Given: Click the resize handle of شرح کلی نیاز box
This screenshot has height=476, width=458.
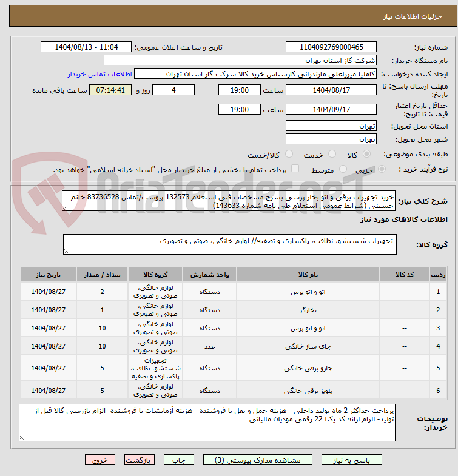Looking at the screenshot, I should 65,208.
